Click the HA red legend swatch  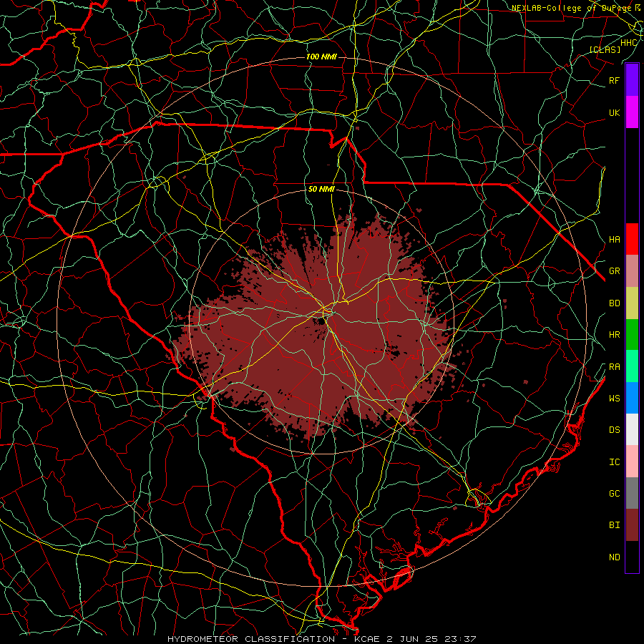tap(632, 239)
